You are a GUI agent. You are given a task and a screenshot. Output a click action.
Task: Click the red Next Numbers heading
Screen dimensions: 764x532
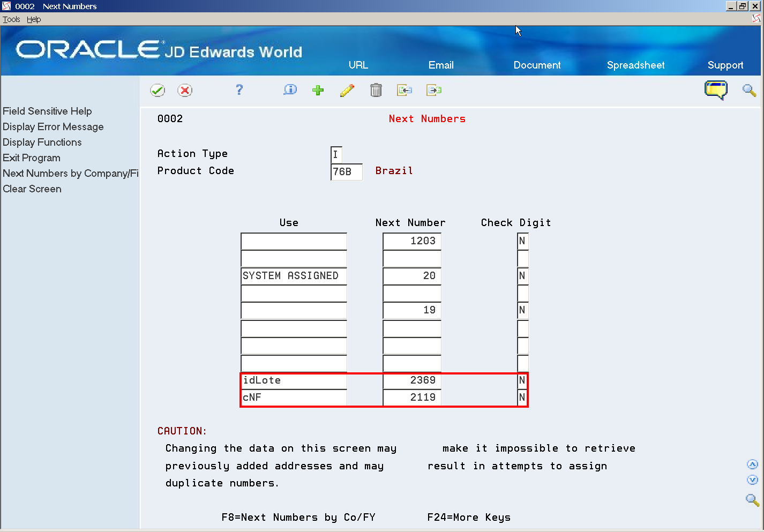pos(427,118)
